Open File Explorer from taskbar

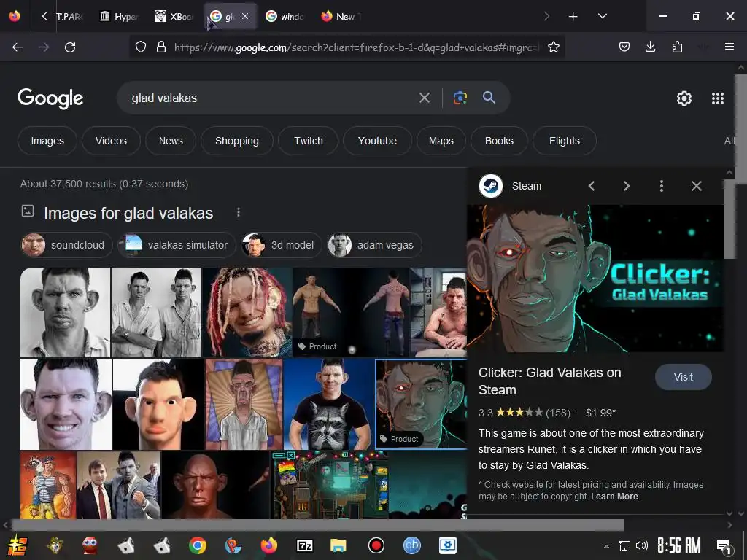point(338,545)
